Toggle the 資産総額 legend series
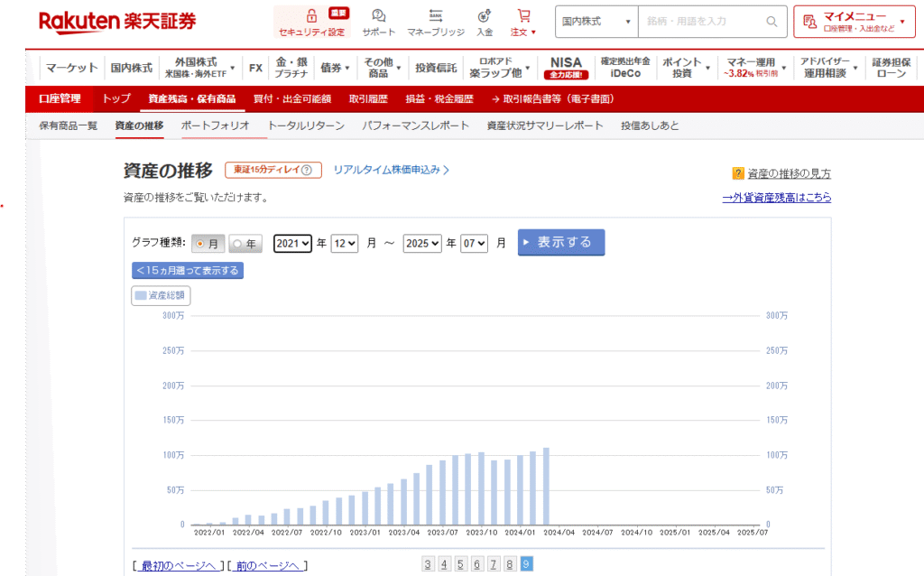The width and height of the screenshot is (924, 576). [161, 295]
